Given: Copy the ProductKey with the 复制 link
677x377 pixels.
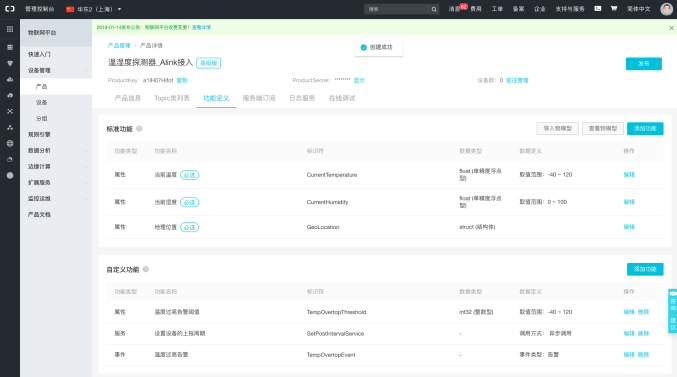Looking at the screenshot, I should [x=182, y=80].
